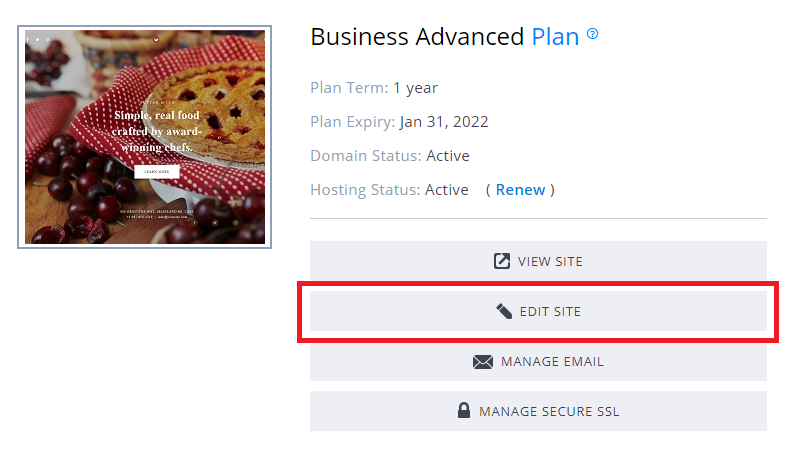
Task: Open the pie website preview thumbnail
Action: click(143, 137)
